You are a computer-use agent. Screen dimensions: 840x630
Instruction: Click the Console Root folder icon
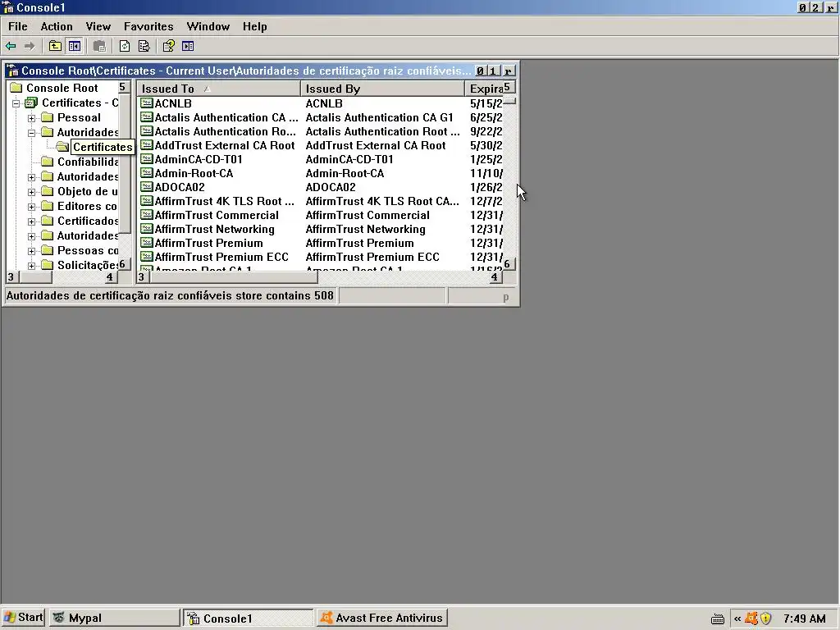click(16, 88)
